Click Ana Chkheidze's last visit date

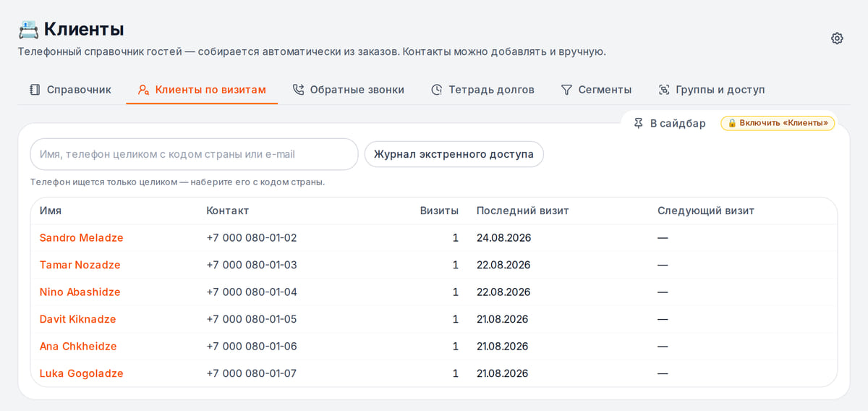coord(503,347)
